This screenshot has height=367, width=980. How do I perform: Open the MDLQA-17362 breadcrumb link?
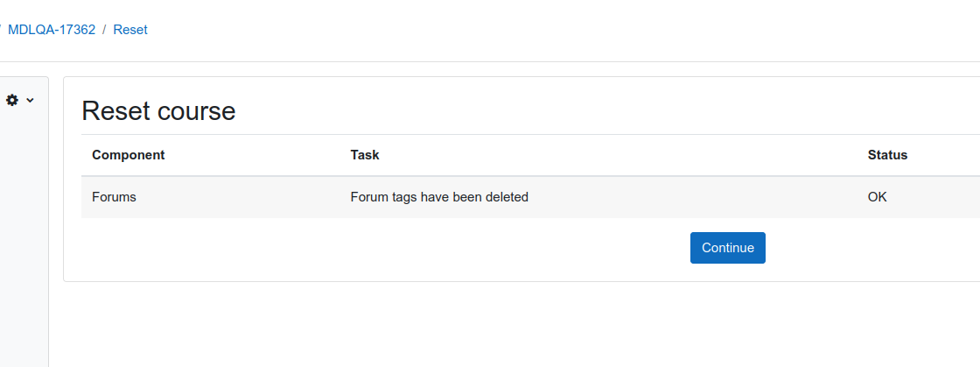pyautogui.click(x=52, y=30)
